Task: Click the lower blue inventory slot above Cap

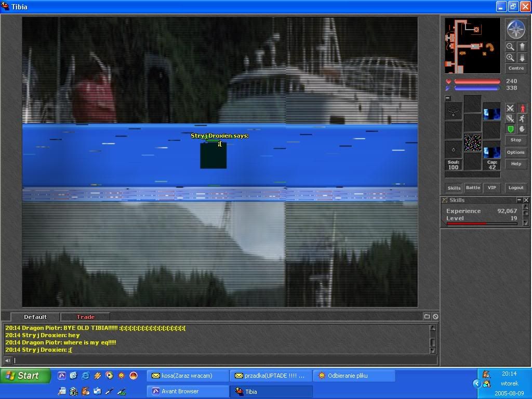Action: coord(491,150)
